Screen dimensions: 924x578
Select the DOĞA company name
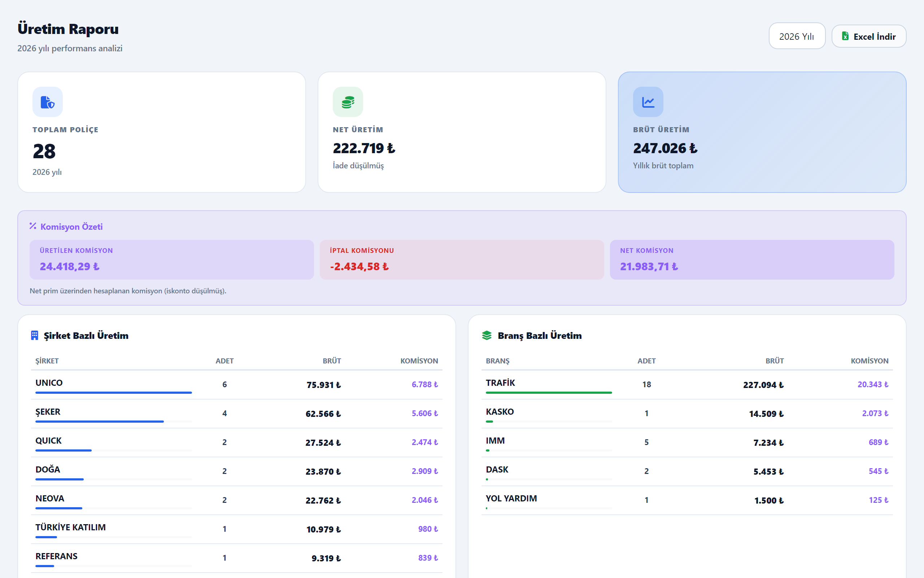coord(48,469)
